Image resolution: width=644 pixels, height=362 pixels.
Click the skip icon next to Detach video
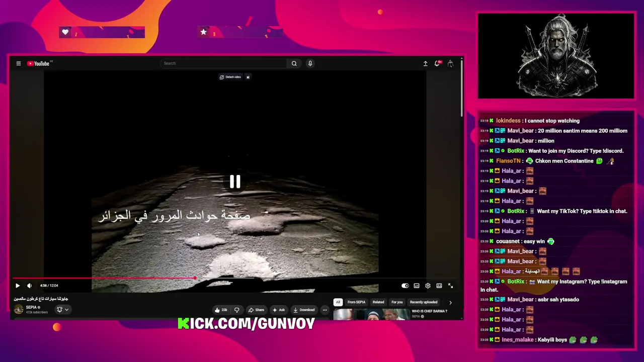point(248,77)
